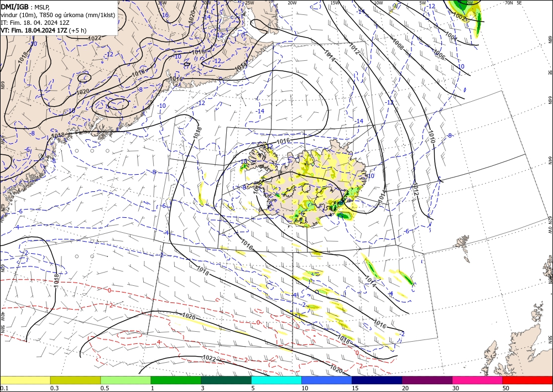Select the red 50+ legend swatch

pyautogui.click(x=528, y=380)
